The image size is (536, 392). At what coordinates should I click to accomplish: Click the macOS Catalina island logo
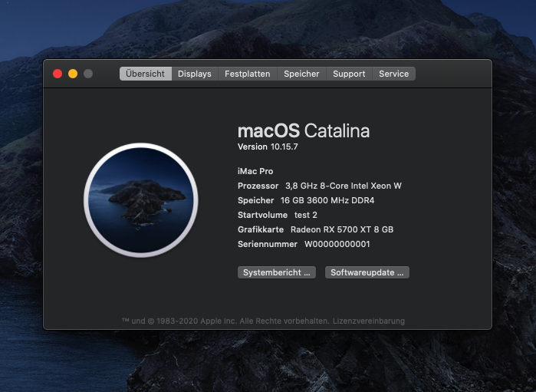(140, 200)
